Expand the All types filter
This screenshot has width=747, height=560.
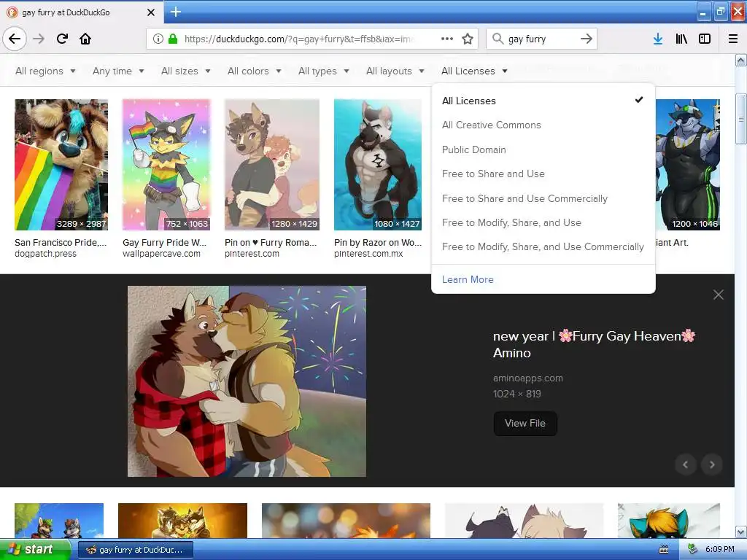[323, 71]
